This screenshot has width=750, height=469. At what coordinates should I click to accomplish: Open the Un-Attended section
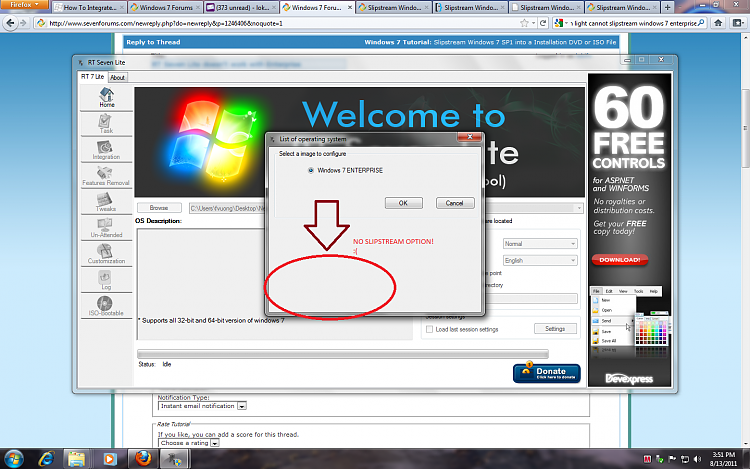[x=106, y=228]
